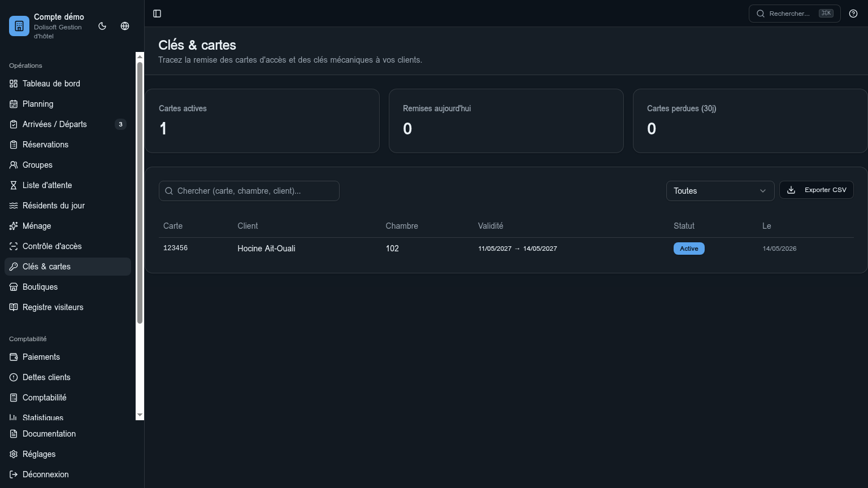This screenshot has height=488, width=868.
Task: Click the Réservations icon
Action: [14, 145]
